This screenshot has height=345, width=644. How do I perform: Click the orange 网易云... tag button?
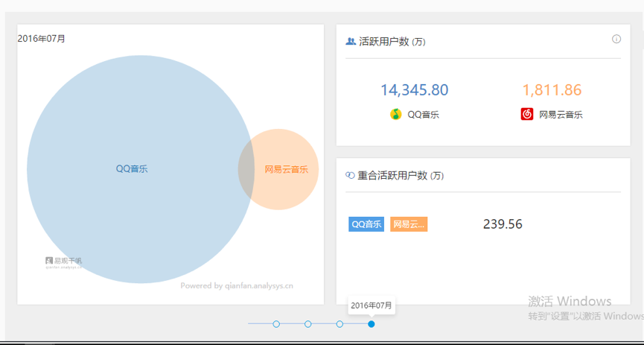[409, 224]
